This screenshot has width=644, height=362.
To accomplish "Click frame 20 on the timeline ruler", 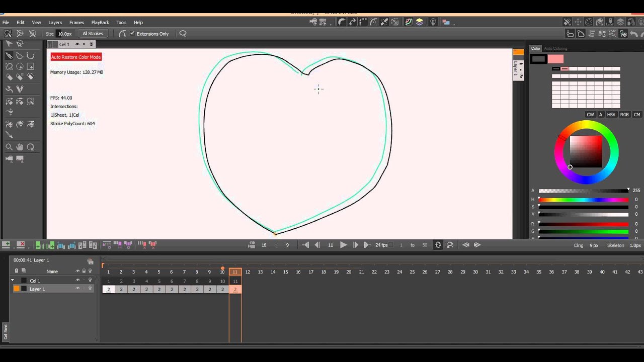I will (x=349, y=272).
